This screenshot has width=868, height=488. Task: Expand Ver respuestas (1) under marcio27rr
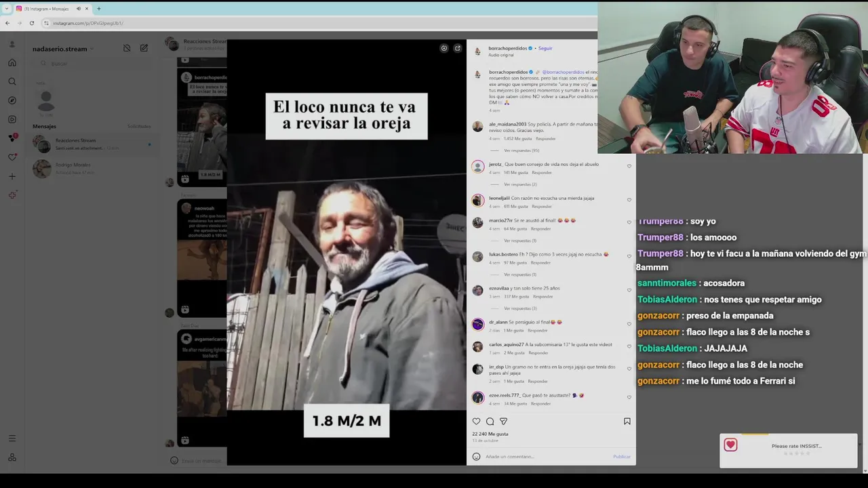click(x=520, y=241)
